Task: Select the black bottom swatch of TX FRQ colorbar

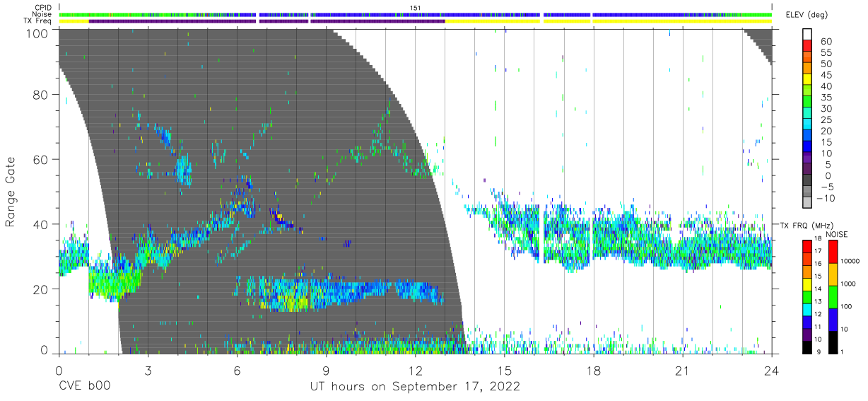Action: [807, 347]
